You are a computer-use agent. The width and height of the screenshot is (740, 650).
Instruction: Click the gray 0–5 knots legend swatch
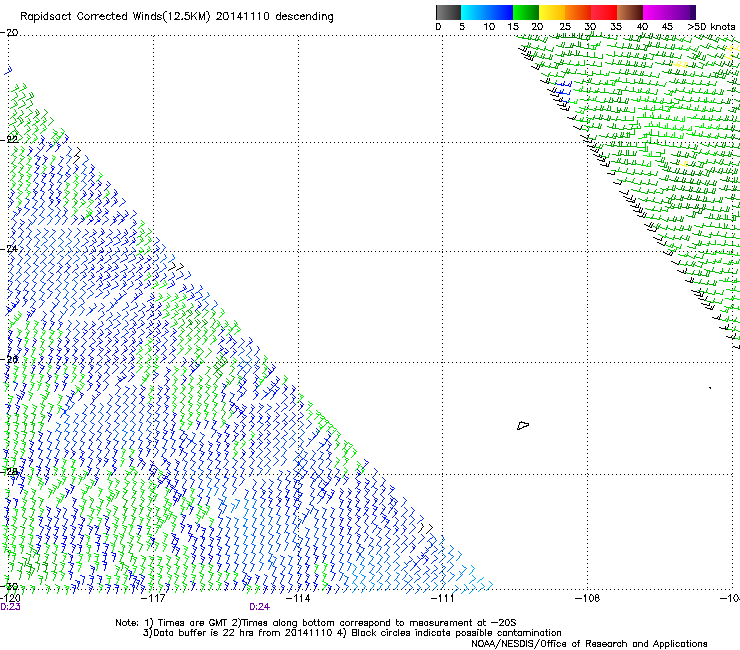(448, 12)
